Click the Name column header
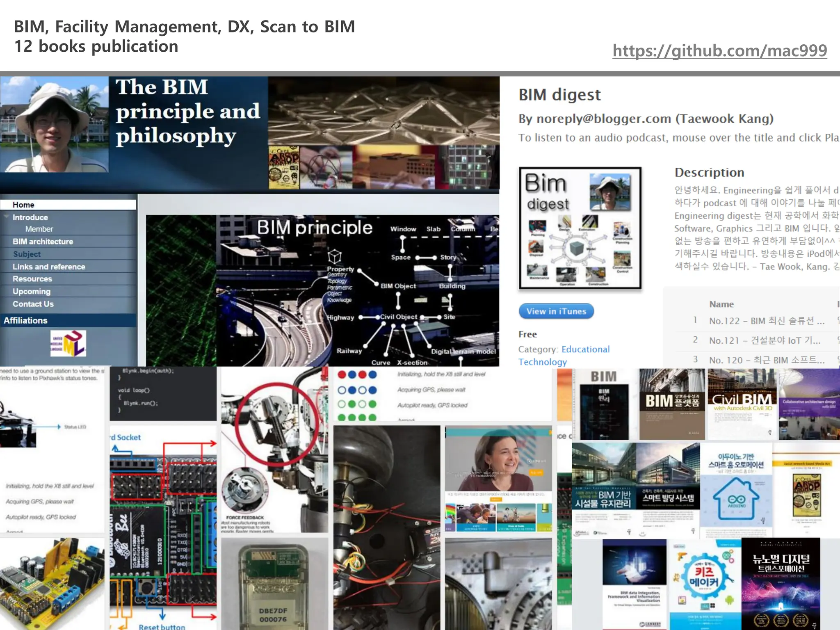Image resolution: width=840 pixels, height=630 pixels. click(x=721, y=304)
